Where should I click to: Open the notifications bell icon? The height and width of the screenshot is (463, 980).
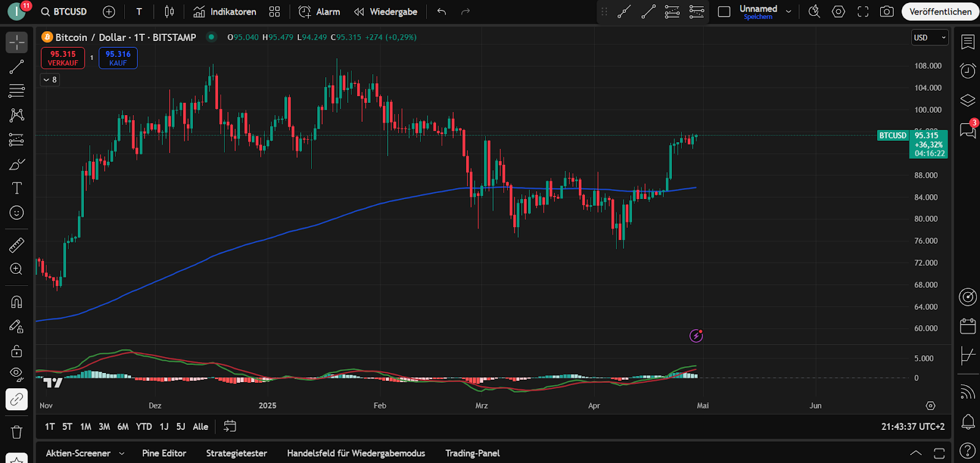[x=968, y=421]
